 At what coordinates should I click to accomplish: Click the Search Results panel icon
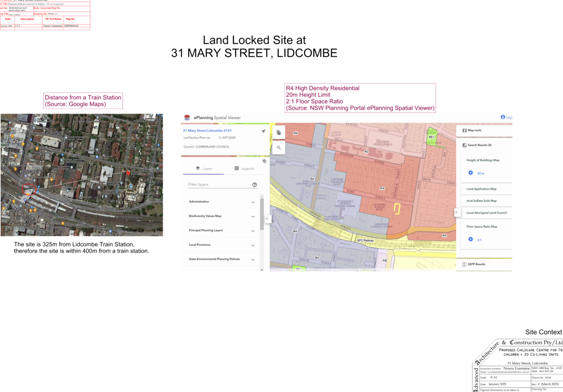(x=464, y=145)
